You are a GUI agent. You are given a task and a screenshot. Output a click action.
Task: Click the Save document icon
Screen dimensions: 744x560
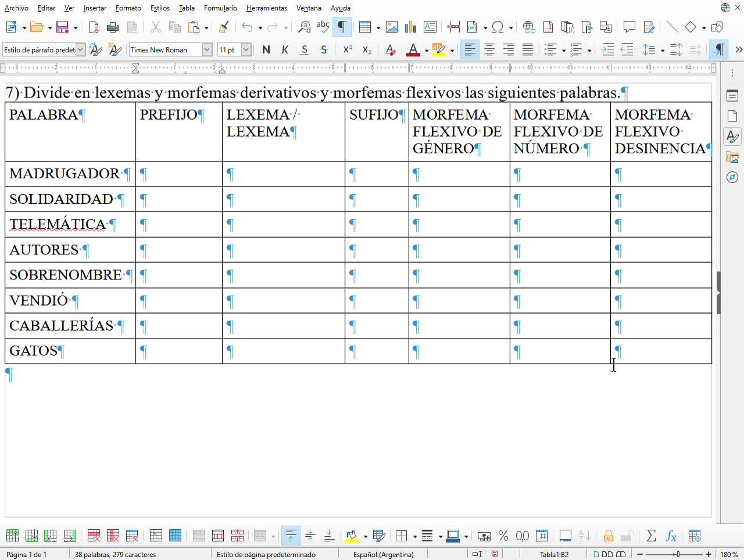[62, 27]
